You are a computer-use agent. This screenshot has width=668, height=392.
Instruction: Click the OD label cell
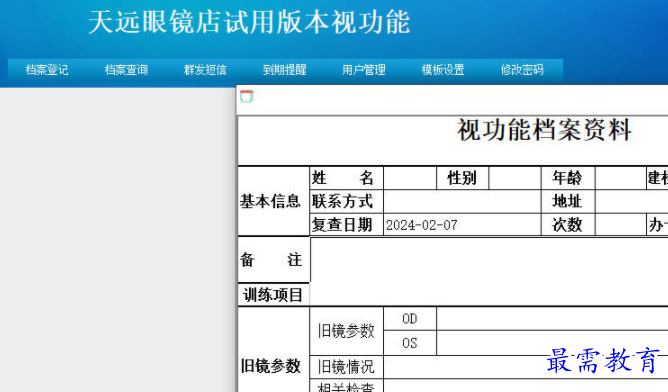[x=410, y=319]
